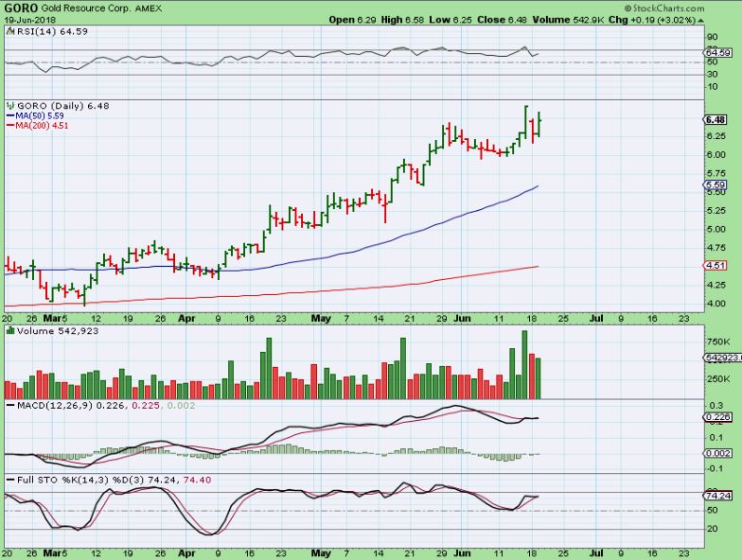Click the tallest green volume bar in mid-June
The image size is (742, 560).
pyautogui.click(x=524, y=365)
